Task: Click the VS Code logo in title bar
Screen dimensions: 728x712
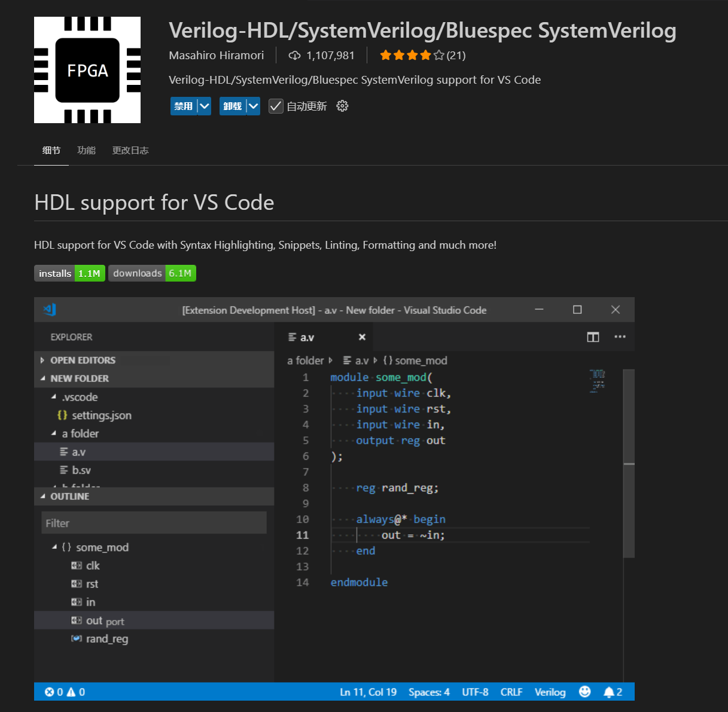Action: 50,310
